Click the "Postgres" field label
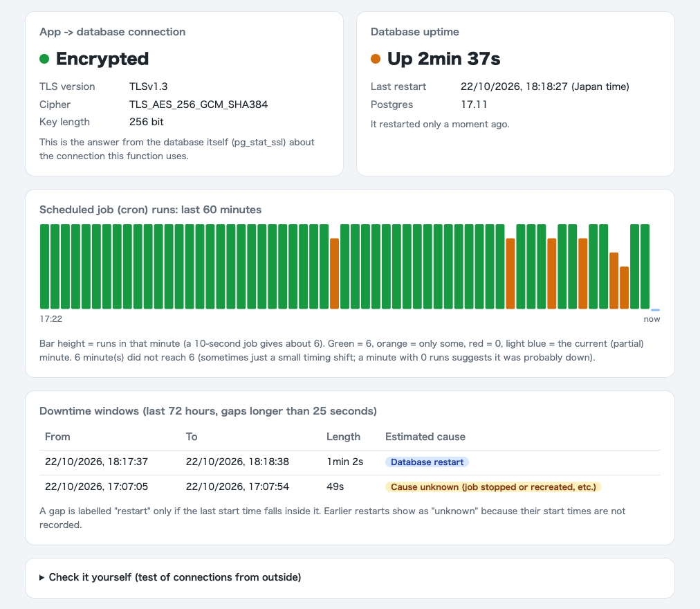This screenshot has height=609, width=700. tap(392, 104)
